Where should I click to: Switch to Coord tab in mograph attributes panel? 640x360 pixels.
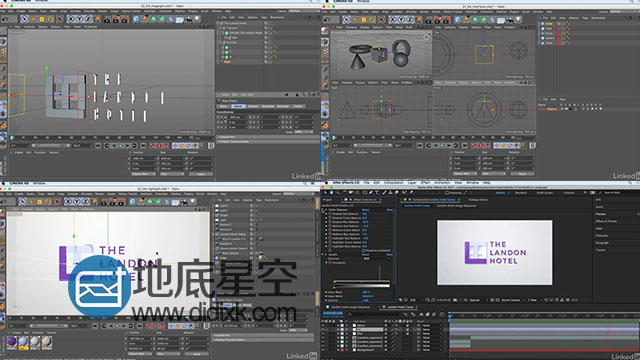[x=238, y=106]
